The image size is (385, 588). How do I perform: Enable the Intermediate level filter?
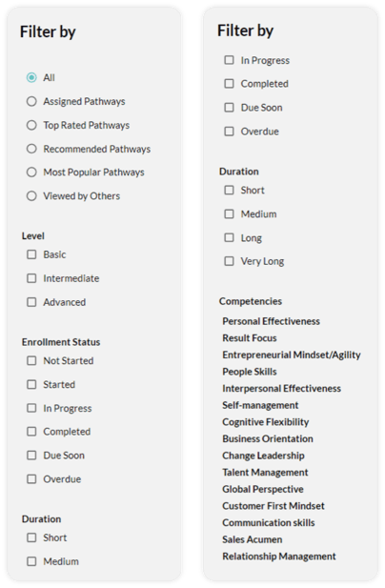pos(31,278)
